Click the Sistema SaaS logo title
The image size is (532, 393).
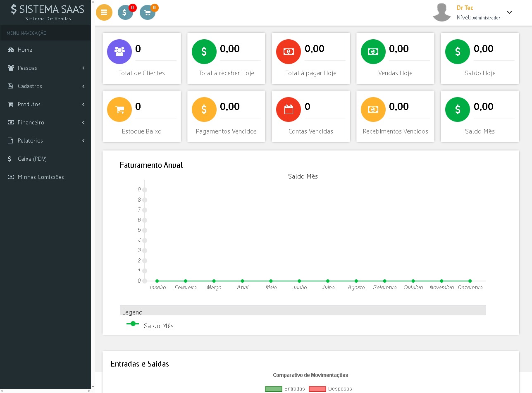pos(48,10)
